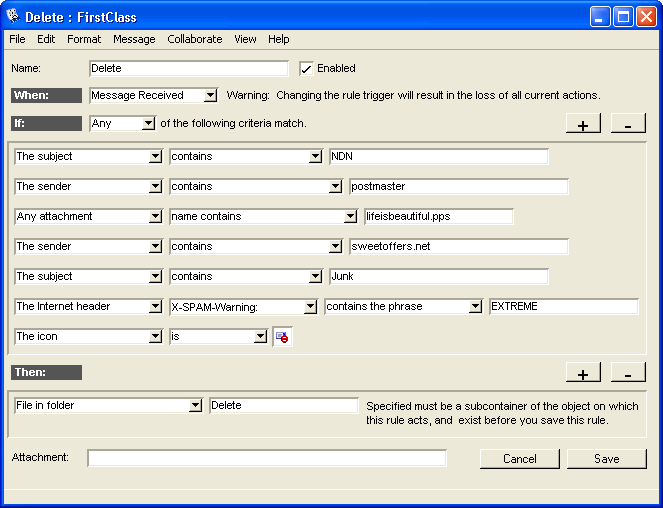This screenshot has width=663, height=508.
Task: Open the Collaborate menu
Action: coord(195,39)
